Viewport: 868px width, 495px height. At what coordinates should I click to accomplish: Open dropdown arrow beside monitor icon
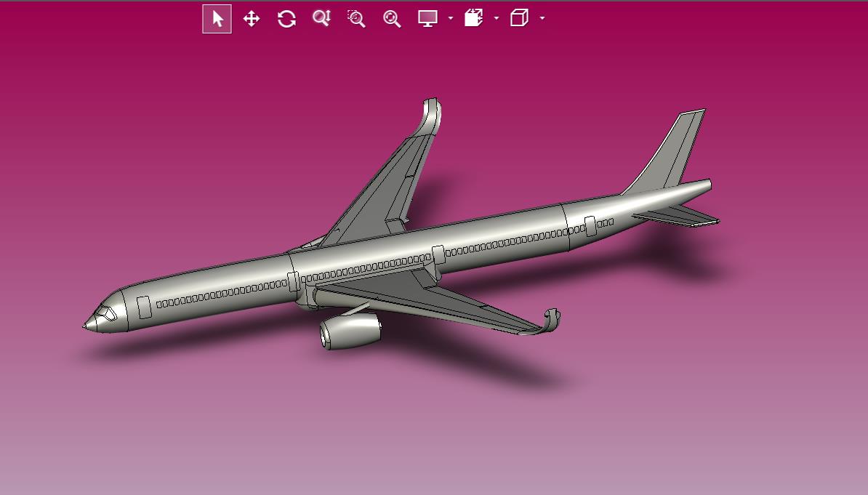(451, 18)
